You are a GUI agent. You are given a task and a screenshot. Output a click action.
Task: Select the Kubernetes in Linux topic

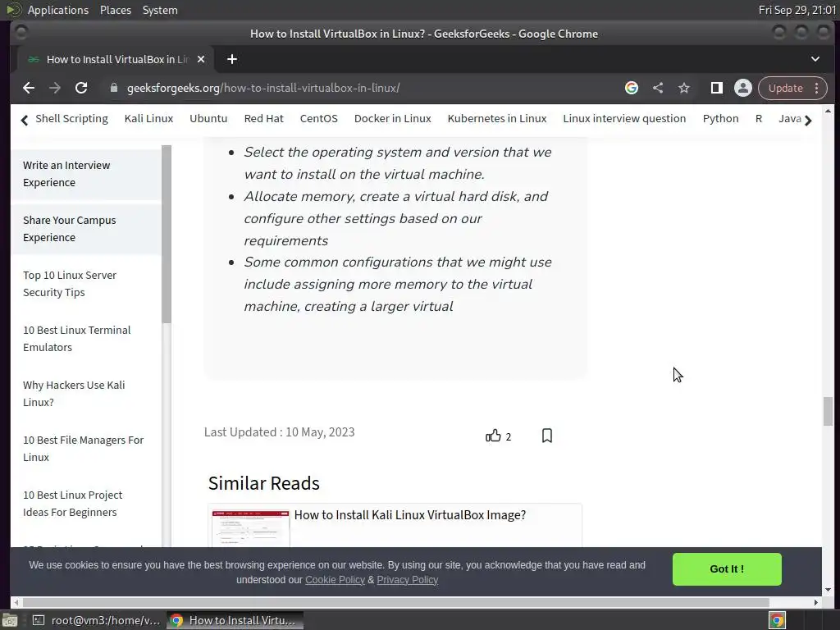coord(497,118)
